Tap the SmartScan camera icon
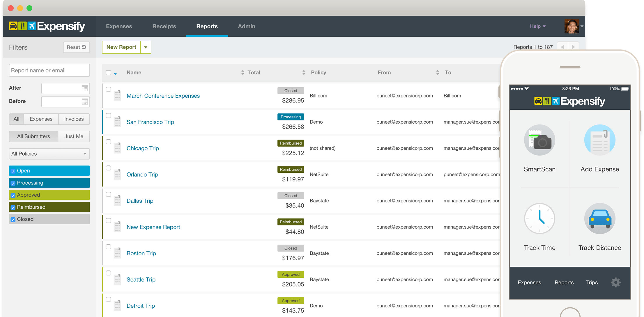The height and width of the screenshot is (317, 644). click(x=539, y=140)
